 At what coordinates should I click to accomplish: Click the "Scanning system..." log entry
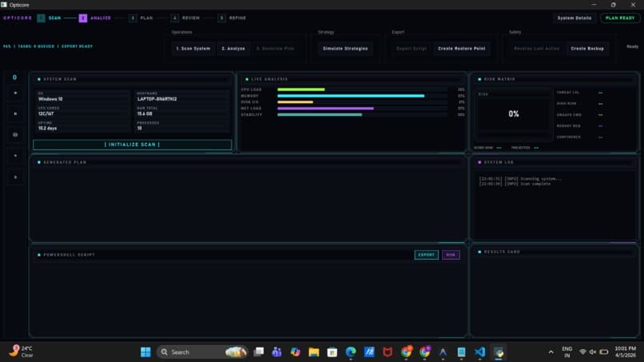(520, 179)
